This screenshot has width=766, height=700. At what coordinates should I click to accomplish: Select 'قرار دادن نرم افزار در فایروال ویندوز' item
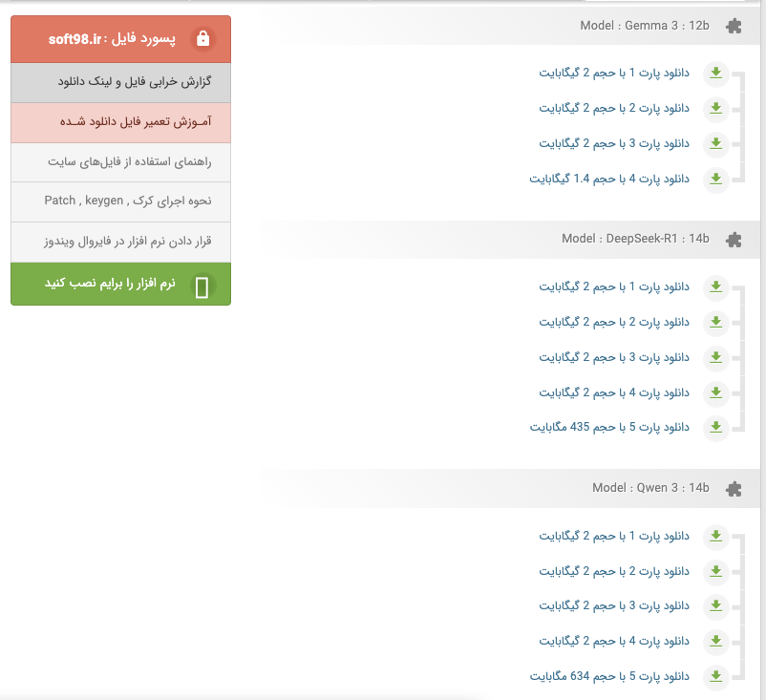tap(120, 243)
